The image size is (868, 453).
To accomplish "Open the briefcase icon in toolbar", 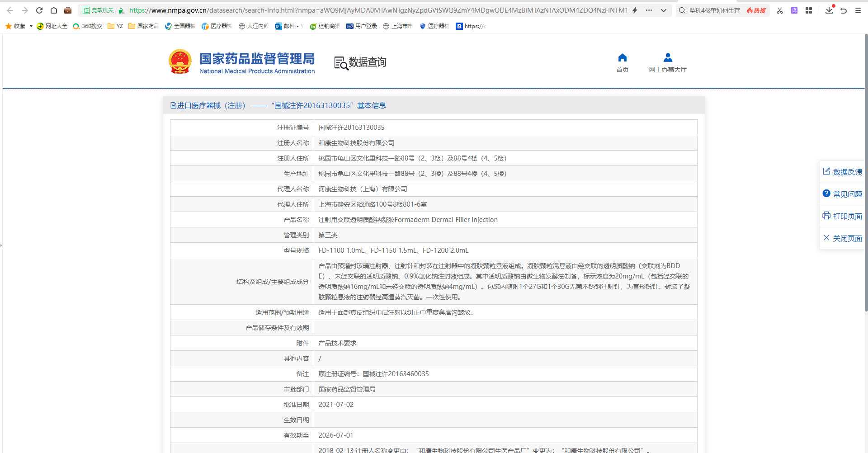I will pyautogui.click(x=68, y=10).
